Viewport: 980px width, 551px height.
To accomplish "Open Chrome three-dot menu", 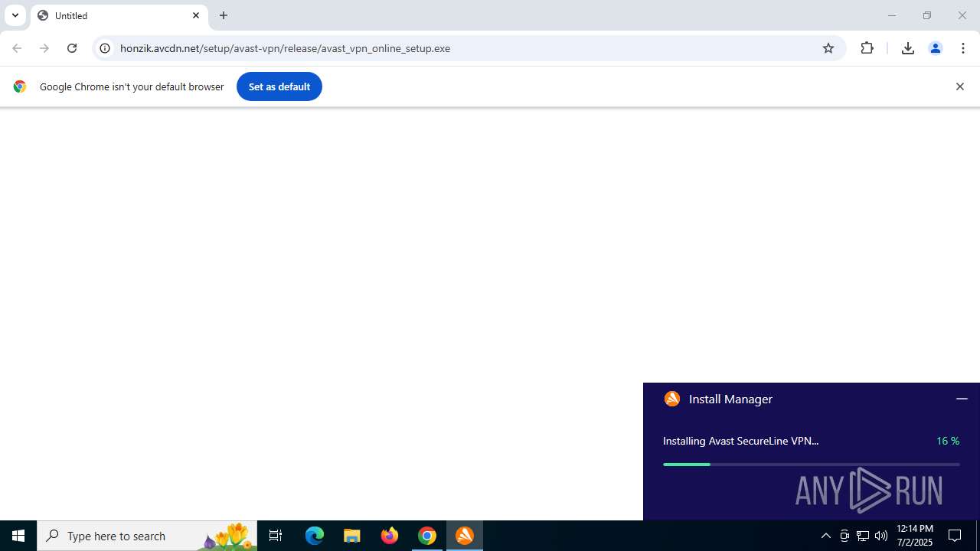I will coord(963,48).
